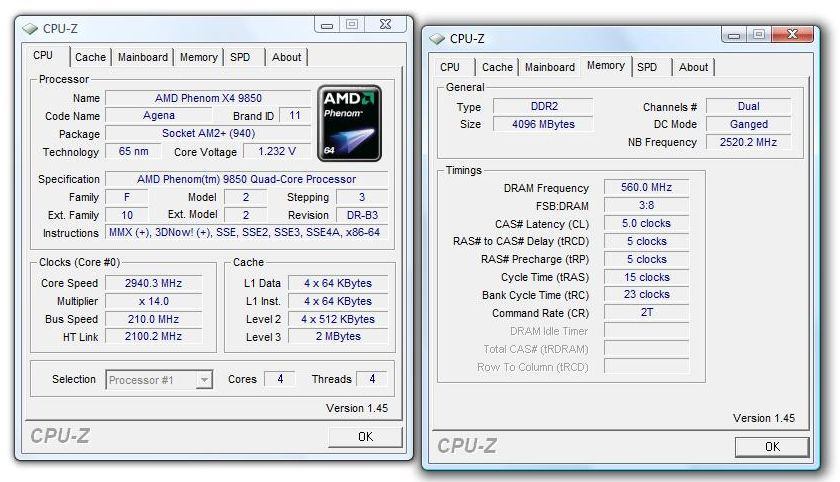
Task: Click the specification 'AMD Phenom(tm) 9850 Quad-Core Processor'
Action: tap(246, 179)
